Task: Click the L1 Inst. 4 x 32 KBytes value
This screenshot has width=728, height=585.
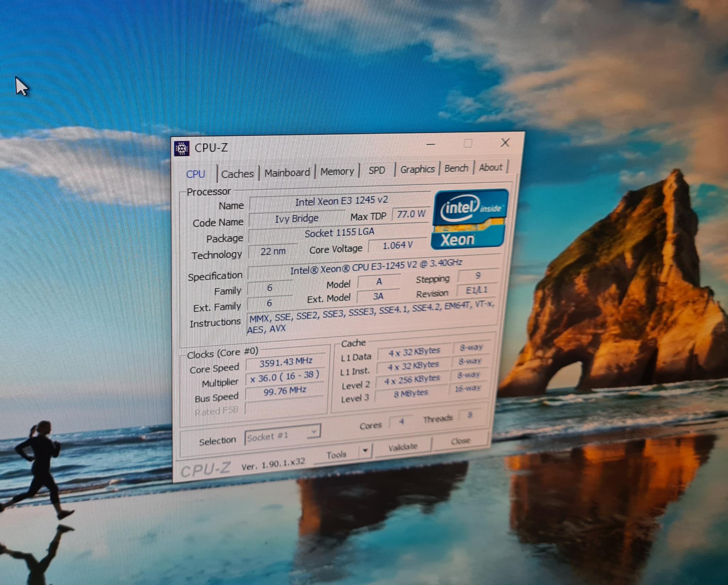Action: point(413,366)
